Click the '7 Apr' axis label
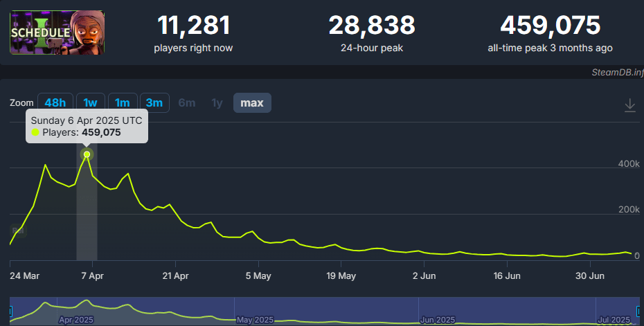644x326 pixels. (x=92, y=276)
